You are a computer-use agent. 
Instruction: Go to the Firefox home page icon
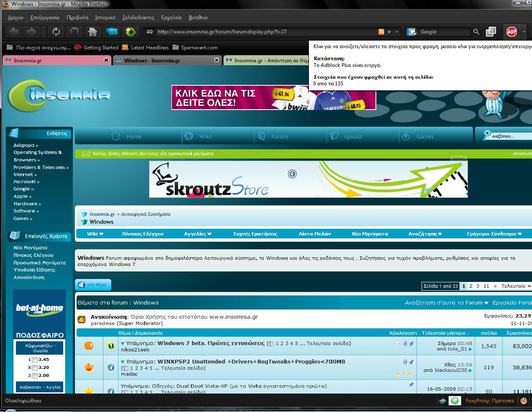click(x=93, y=32)
